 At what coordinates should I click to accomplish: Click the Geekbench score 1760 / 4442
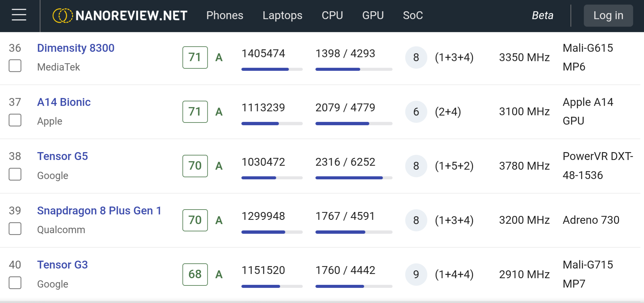[345, 270]
